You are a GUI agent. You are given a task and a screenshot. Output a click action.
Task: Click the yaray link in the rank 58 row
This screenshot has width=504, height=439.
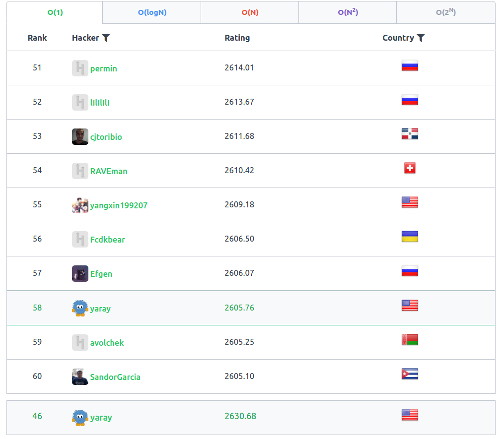pyautogui.click(x=100, y=309)
